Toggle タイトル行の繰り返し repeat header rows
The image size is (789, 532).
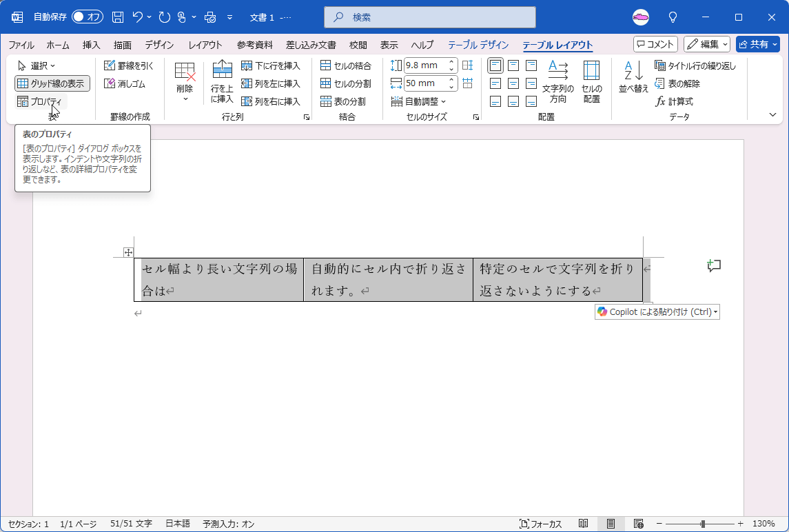(x=695, y=65)
